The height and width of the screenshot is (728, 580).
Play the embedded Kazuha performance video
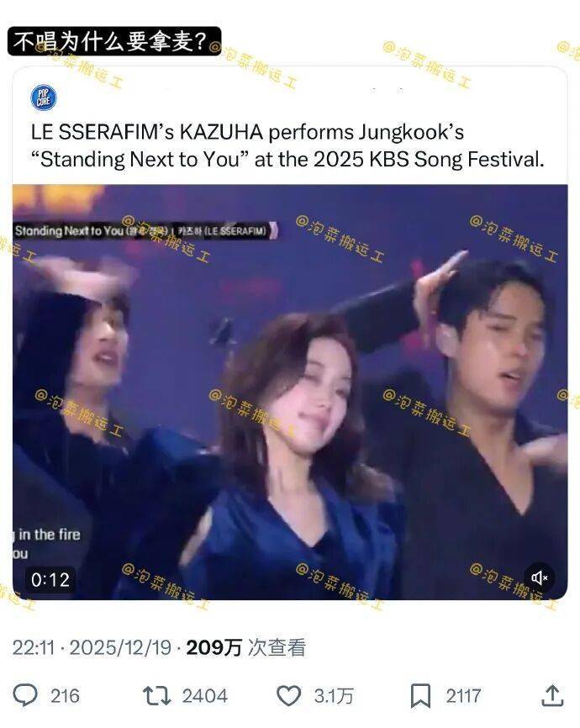pyautogui.click(x=290, y=393)
